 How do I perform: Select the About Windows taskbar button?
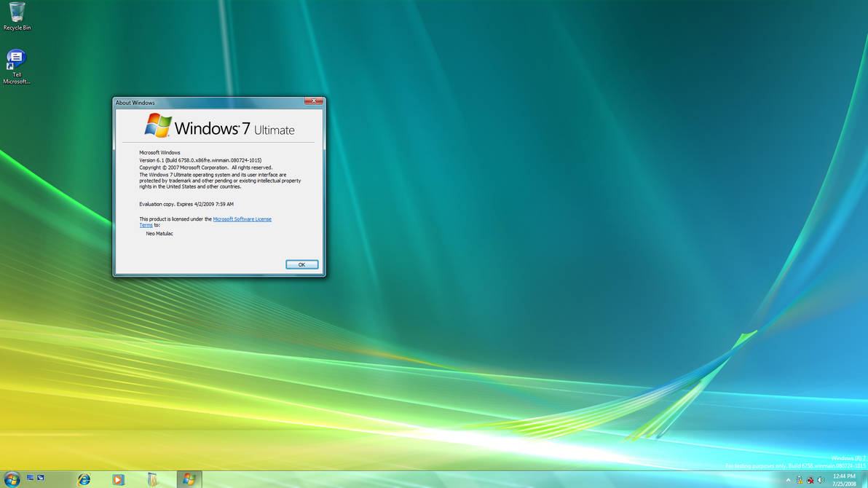[x=189, y=480]
